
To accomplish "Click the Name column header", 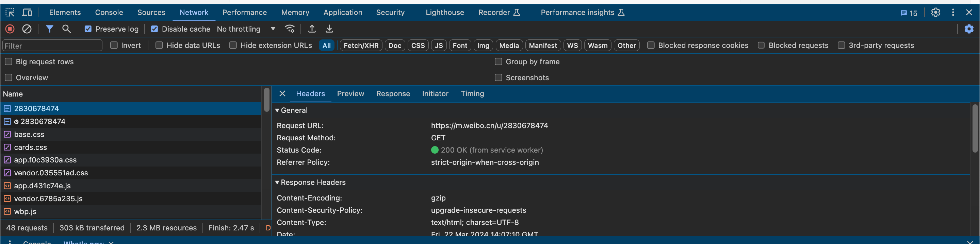I will point(131,94).
